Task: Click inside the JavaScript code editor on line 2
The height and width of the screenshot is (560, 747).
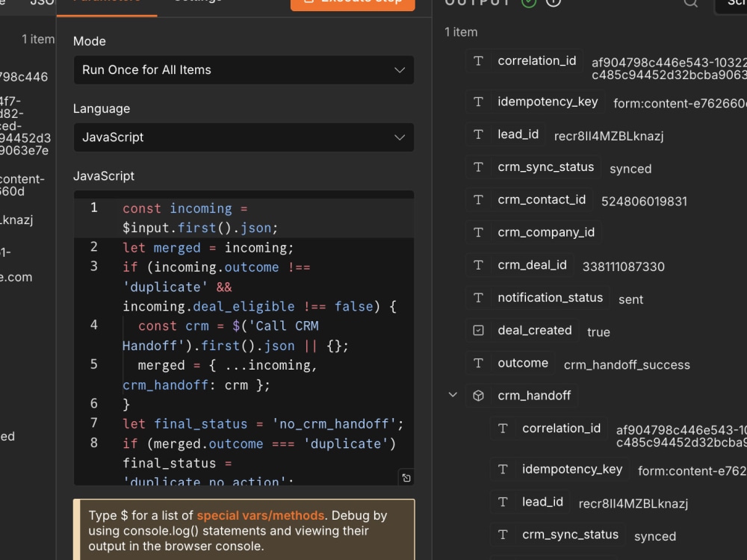Action: [x=244, y=248]
